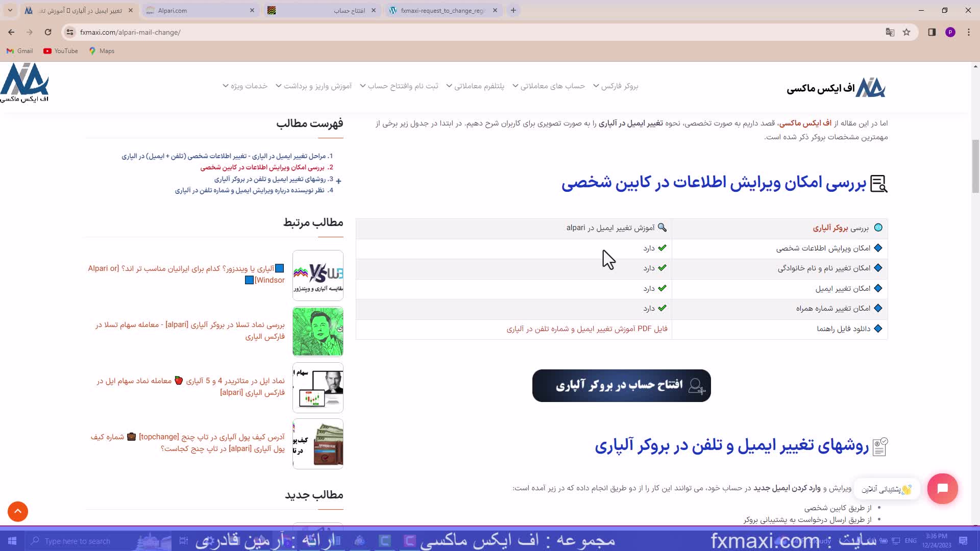The image size is (980, 551).
Task: Click the Windows taskbar search box
Action: click(77, 541)
